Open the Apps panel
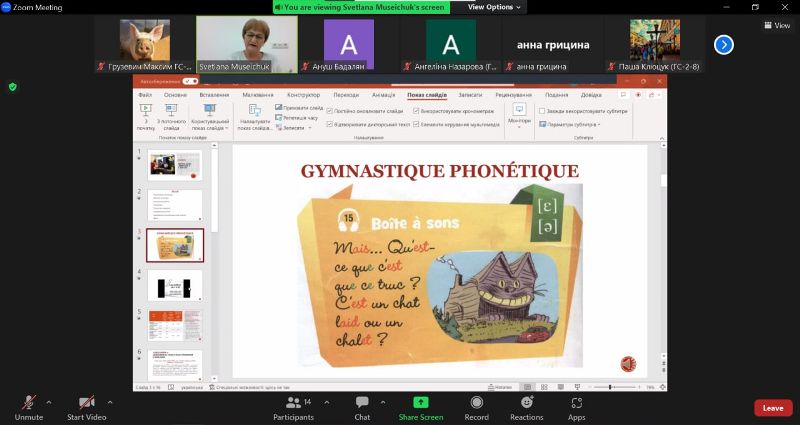Viewport: 800px width, 425px height. point(577,407)
